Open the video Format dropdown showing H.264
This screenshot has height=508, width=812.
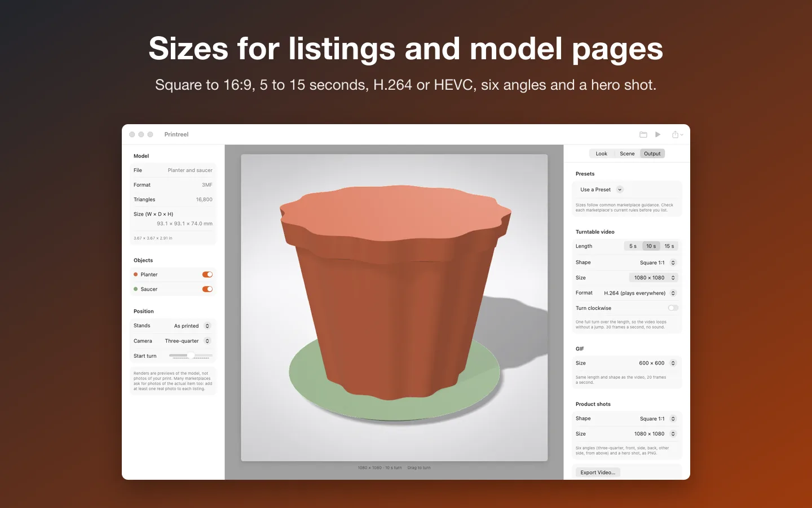coord(639,293)
